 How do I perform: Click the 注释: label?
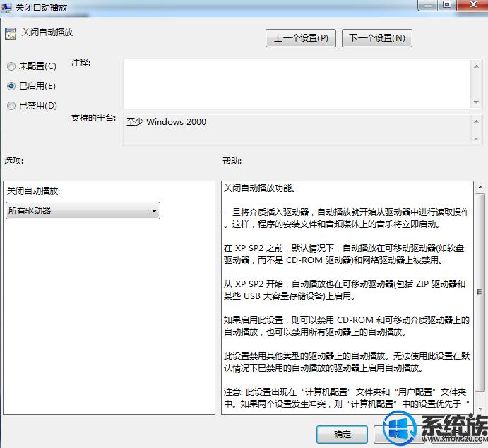pos(81,63)
